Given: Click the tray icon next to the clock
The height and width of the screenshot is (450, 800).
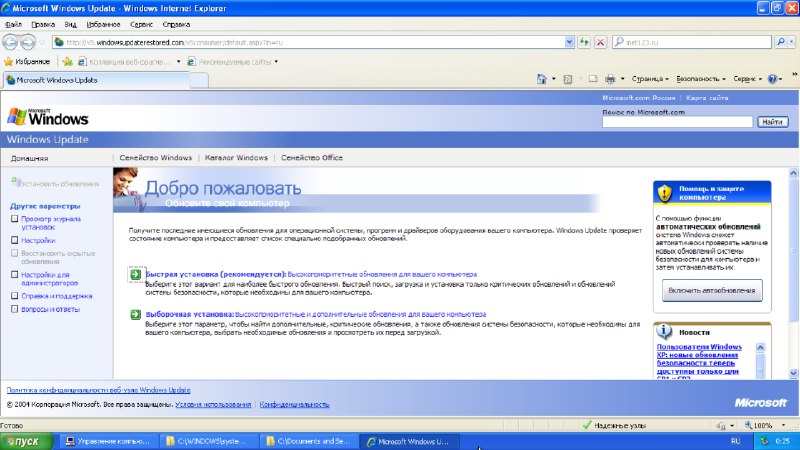Looking at the screenshot, I should coord(764,441).
